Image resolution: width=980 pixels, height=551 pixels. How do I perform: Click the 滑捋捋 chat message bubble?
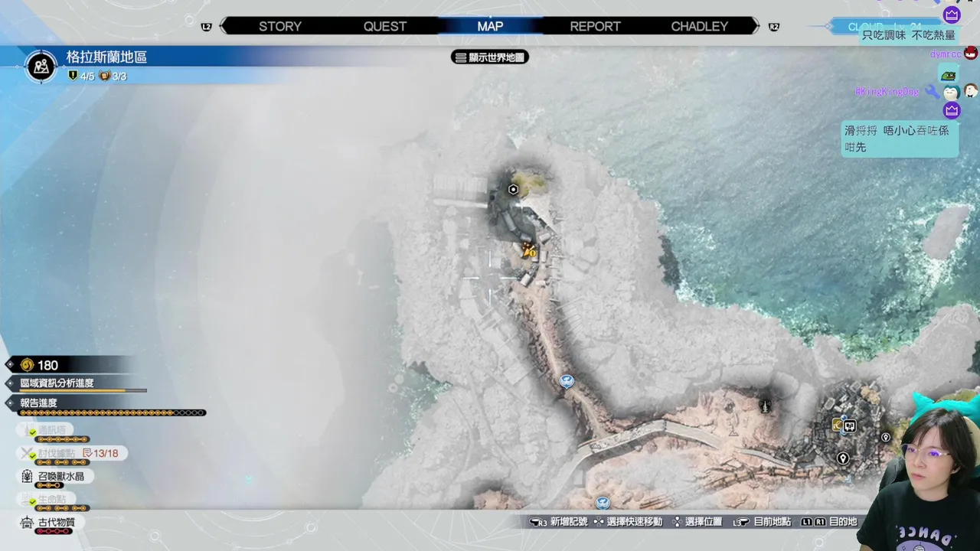tap(900, 139)
